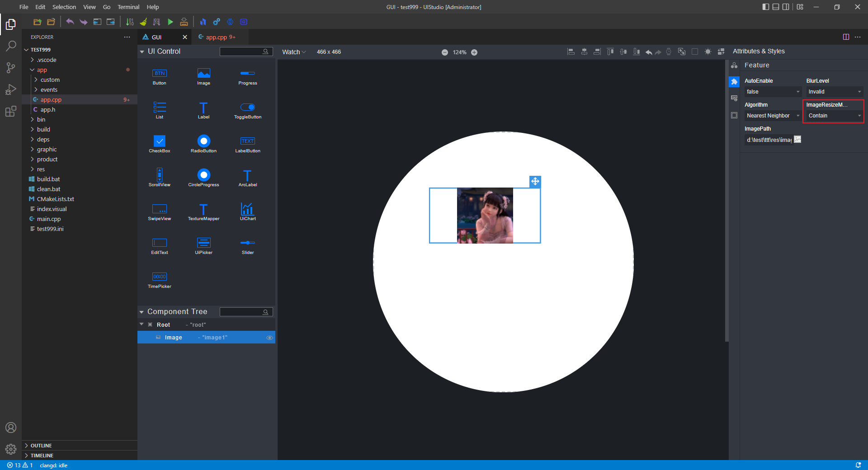The image size is (868, 470).
Task: Click the zoom-in plus button beside 124%
Action: coord(474,52)
